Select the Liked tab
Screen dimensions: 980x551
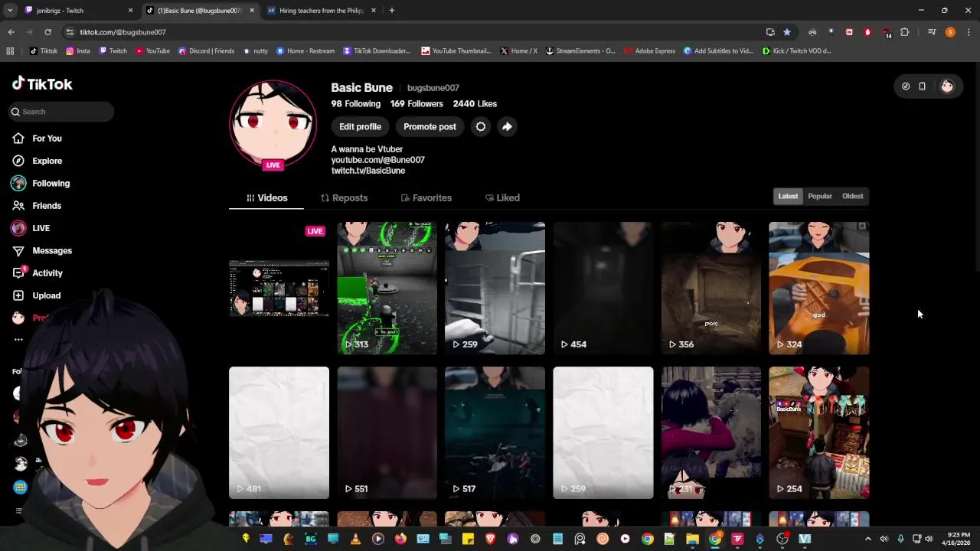[x=502, y=198]
